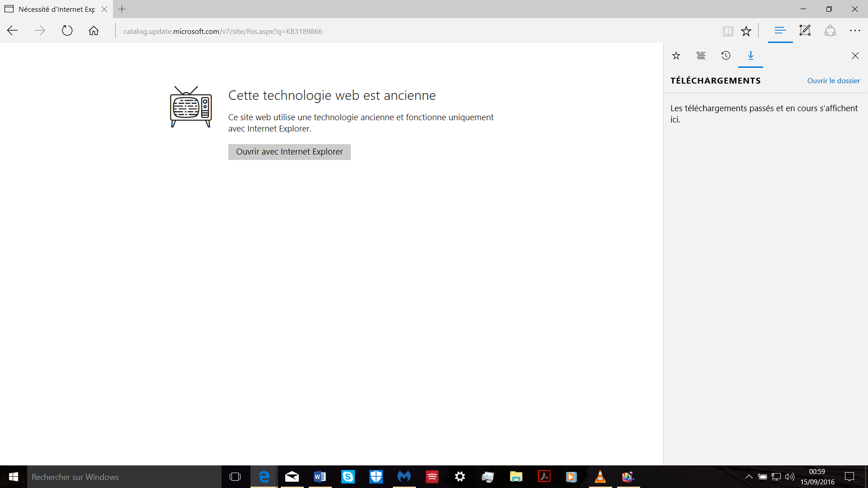
Task: Click the 'Cette technologie web est ancienne' heading
Action: (x=332, y=95)
